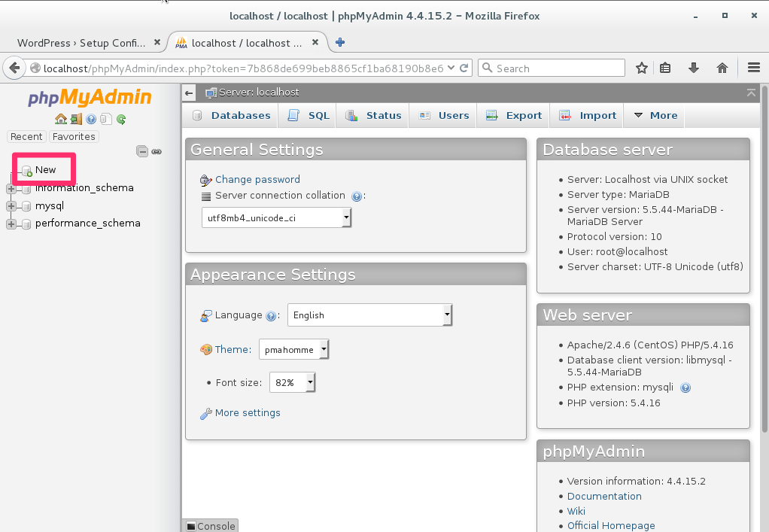Viewport: 769px width, 532px height.
Task: Open the Status tab
Action: [372, 116]
